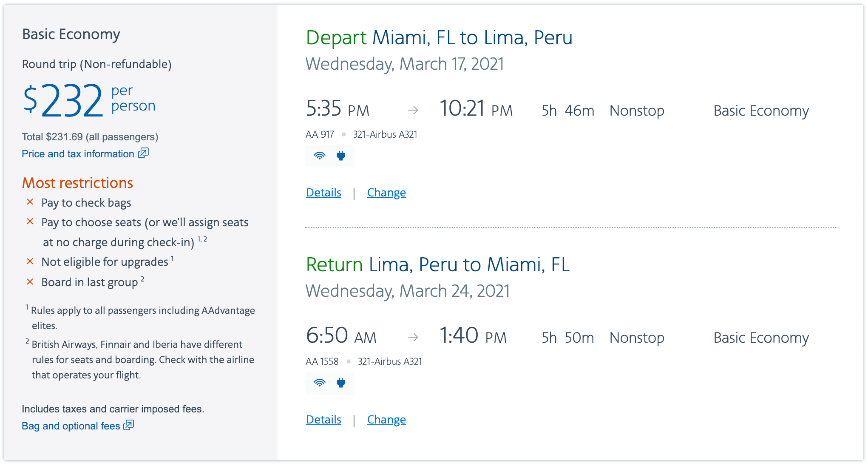Open Bag and optional fees link
The width and height of the screenshot is (868, 466).
pyautogui.click(x=71, y=426)
